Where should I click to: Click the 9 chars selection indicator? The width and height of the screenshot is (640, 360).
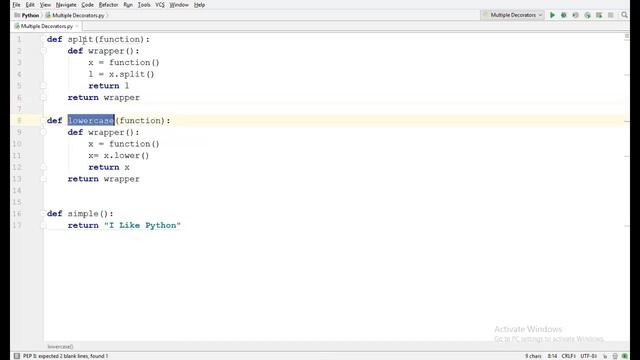tap(533, 356)
